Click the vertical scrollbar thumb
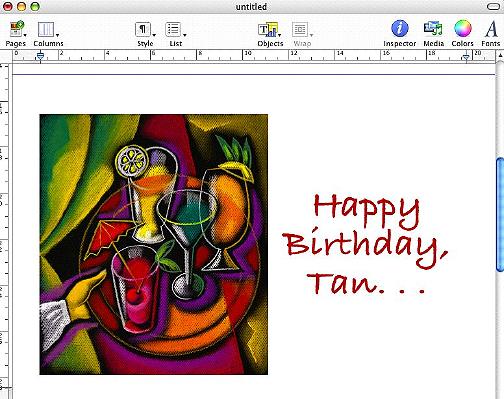 point(500,214)
